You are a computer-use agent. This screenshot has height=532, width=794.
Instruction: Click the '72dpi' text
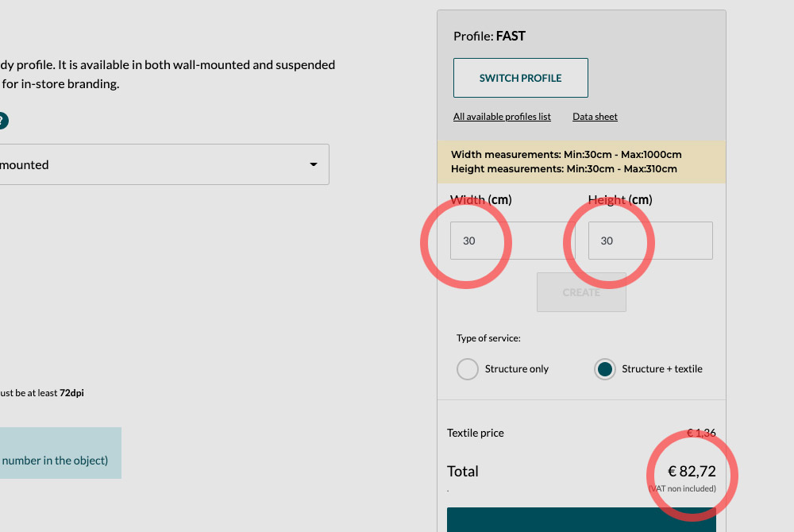coord(71,393)
